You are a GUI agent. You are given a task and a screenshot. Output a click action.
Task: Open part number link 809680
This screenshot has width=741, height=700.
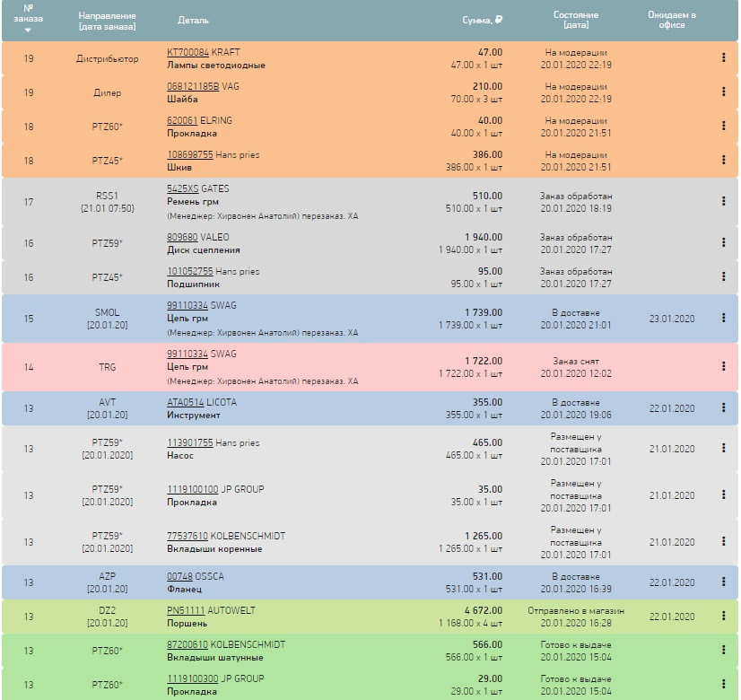182,237
